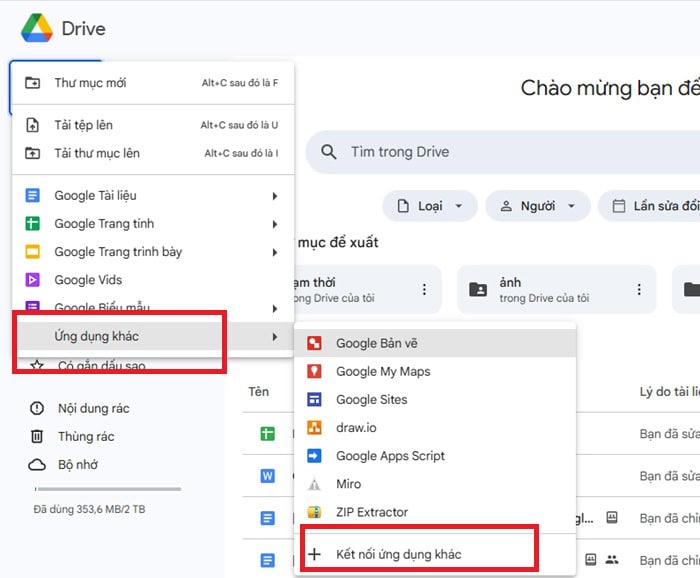700x578 pixels.
Task: Open Google My Maps from submenu
Action: (383, 371)
